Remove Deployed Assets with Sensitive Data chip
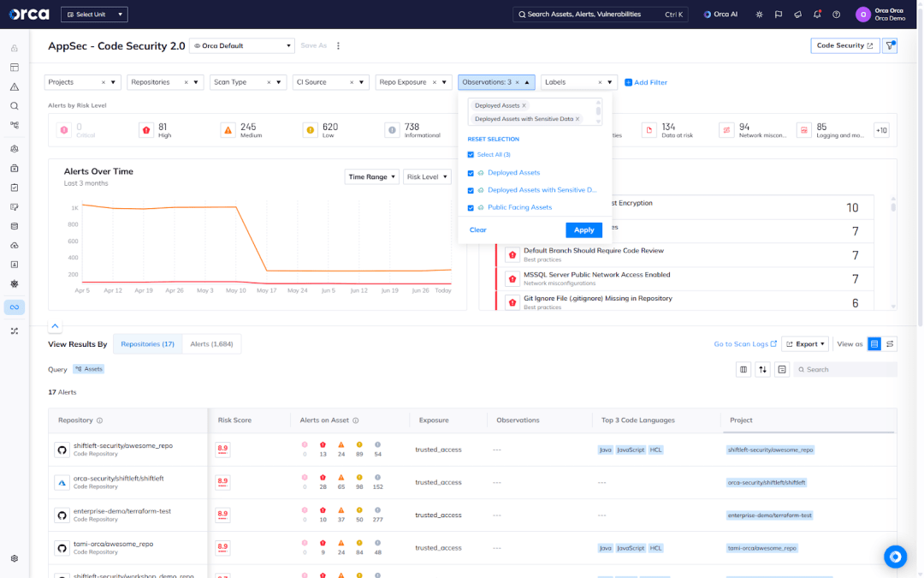Viewport: 924px width, 578px height. pyautogui.click(x=577, y=119)
